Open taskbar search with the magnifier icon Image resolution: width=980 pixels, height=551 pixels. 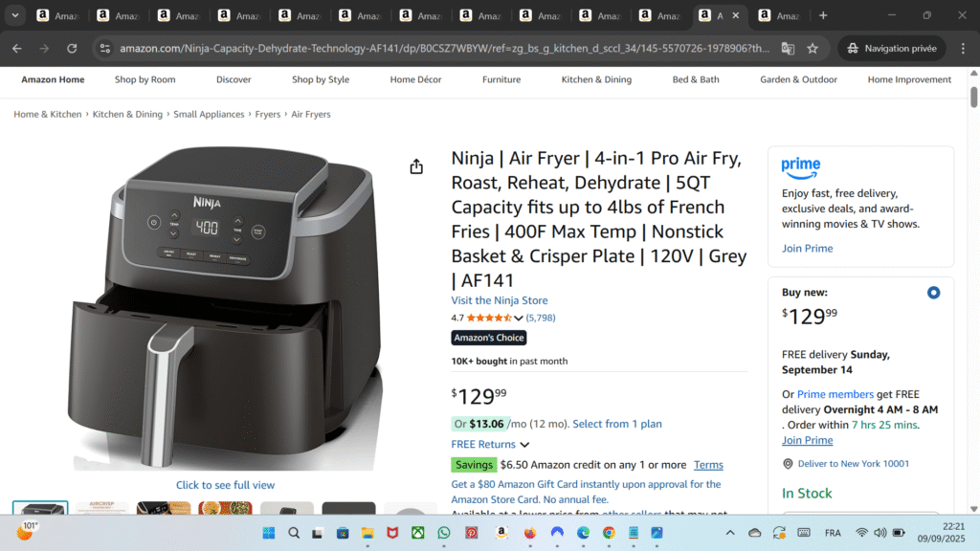point(294,533)
